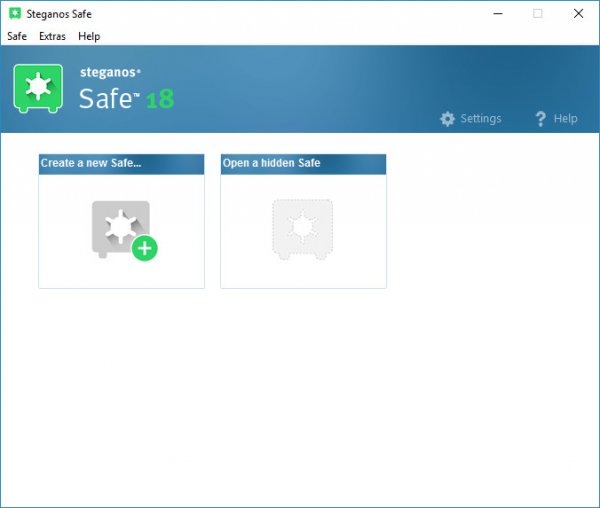Click the 'Steganos Safe' window title text

pos(59,14)
